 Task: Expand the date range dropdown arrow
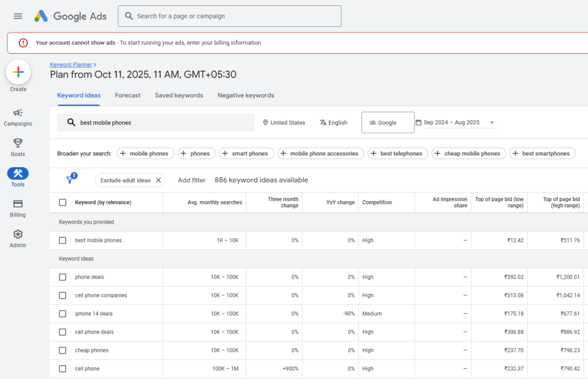pyautogui.click(x=492, y=122)
